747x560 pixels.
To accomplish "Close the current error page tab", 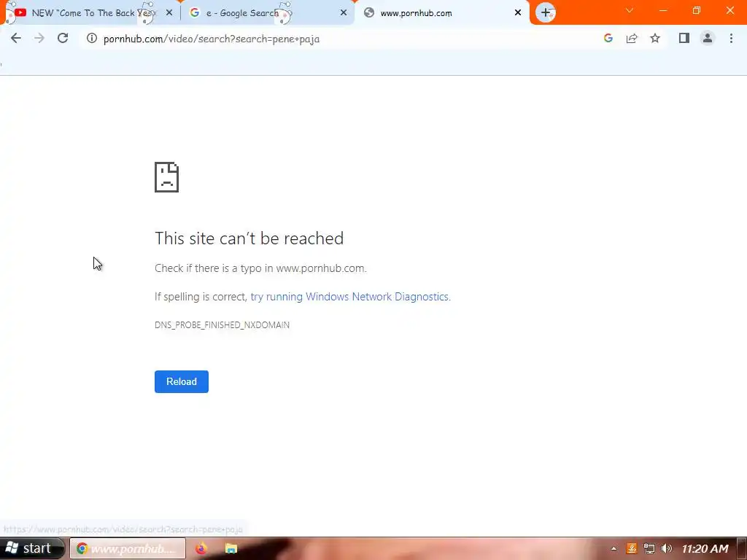I will coord(518,13).
